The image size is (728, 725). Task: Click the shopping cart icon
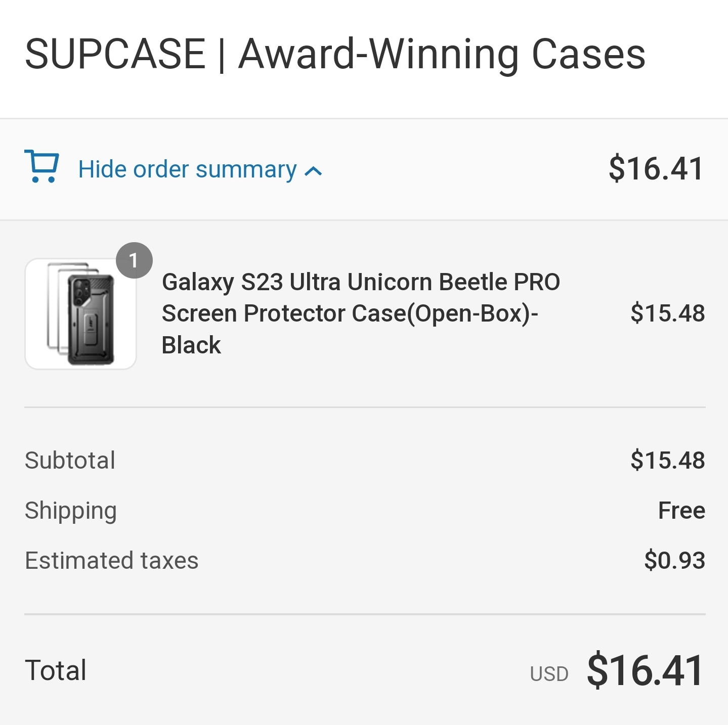(42, 166)
